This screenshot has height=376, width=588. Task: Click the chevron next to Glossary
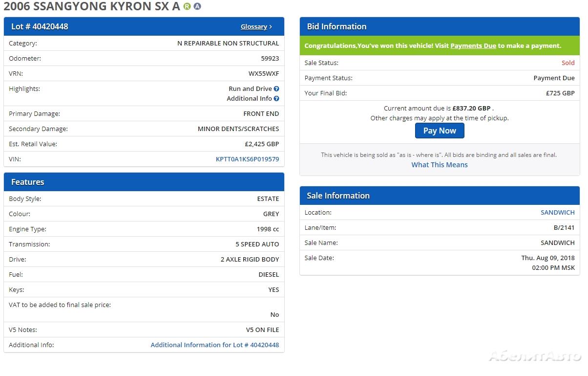(x=271, y=27)
